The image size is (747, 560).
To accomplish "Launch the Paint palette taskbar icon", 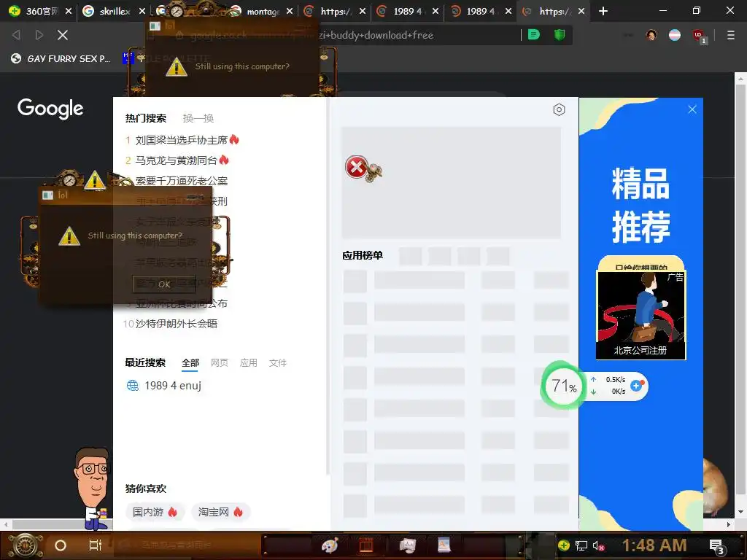I will pos(330,545).
